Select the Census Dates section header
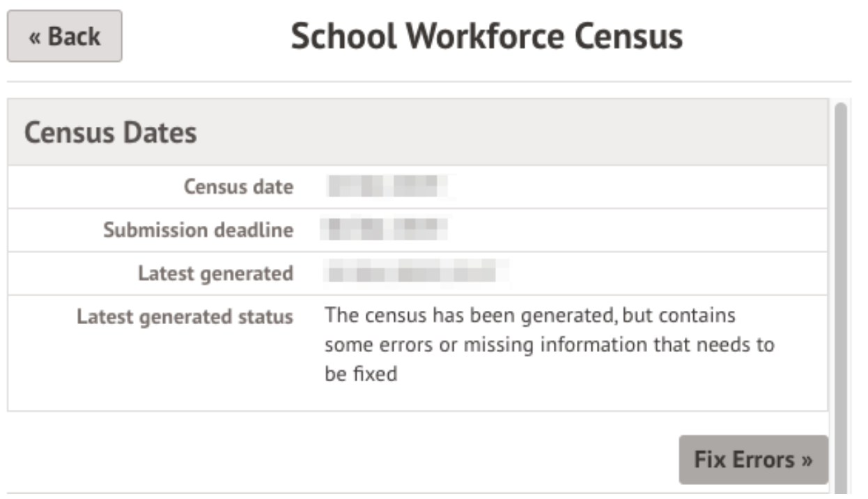 (x=111, y=132)
